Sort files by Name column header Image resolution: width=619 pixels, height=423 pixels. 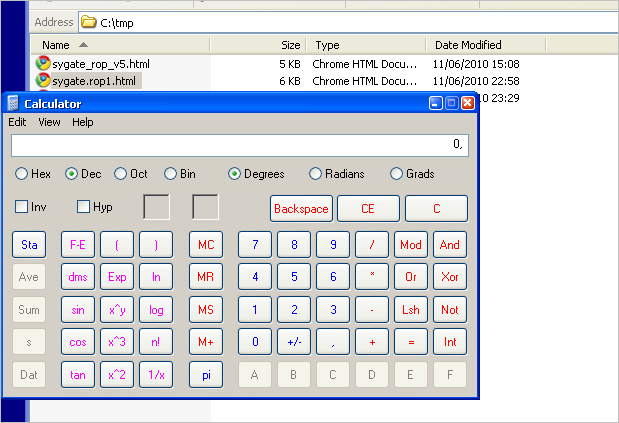(56, 45)
